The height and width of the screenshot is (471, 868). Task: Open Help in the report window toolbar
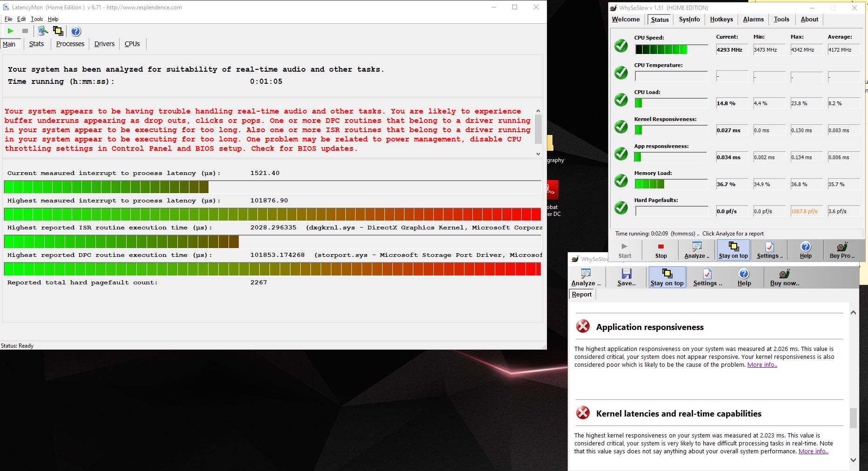pyautogui.click(x=744, y=277)
